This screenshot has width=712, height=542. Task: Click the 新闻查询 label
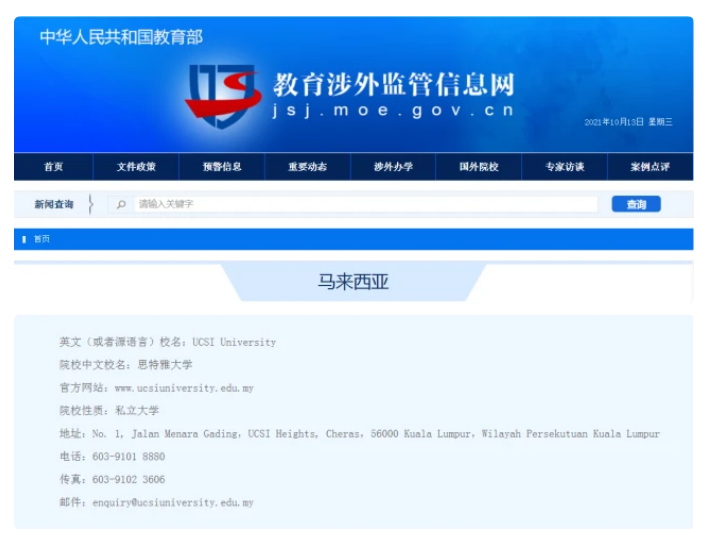point(54,204)
